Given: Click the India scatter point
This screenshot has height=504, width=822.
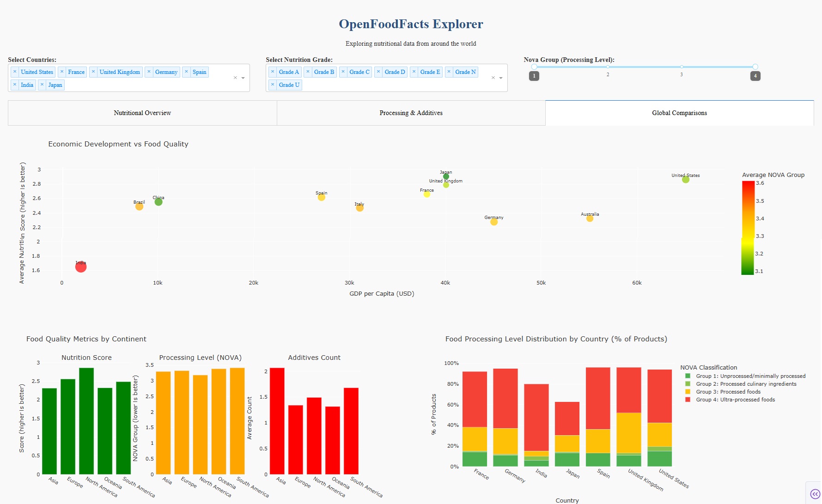Looking at the screenshot, I should tap(81, 267).
